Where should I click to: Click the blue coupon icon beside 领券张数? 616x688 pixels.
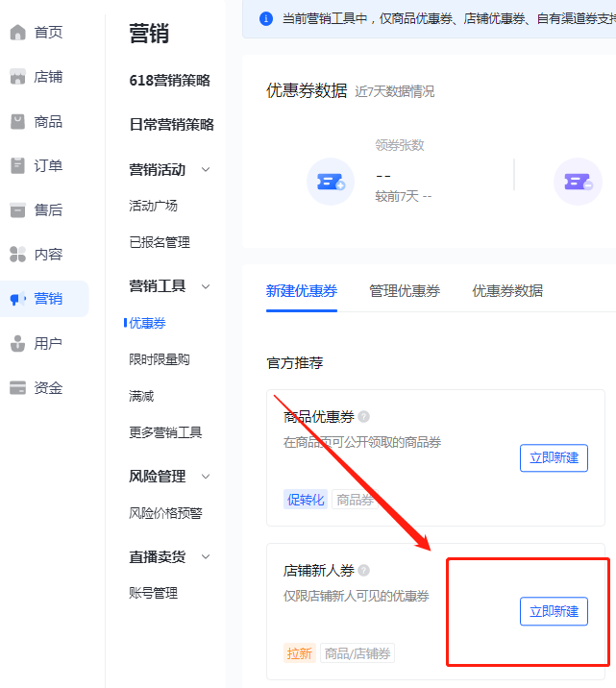point(331,182)
